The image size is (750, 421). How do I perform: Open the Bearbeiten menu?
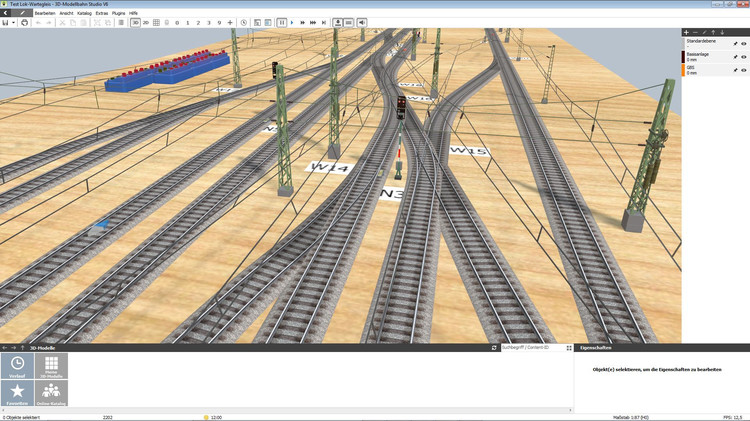46,13
